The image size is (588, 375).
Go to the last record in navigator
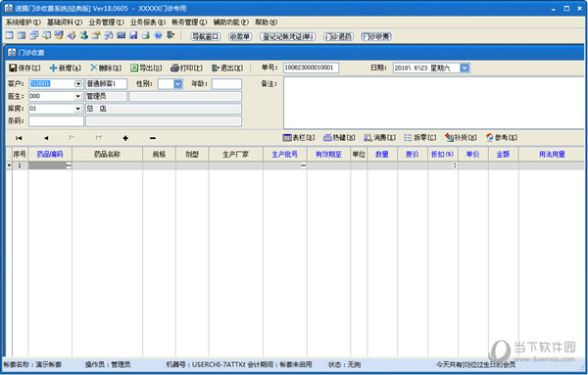[x=99, y=138]
